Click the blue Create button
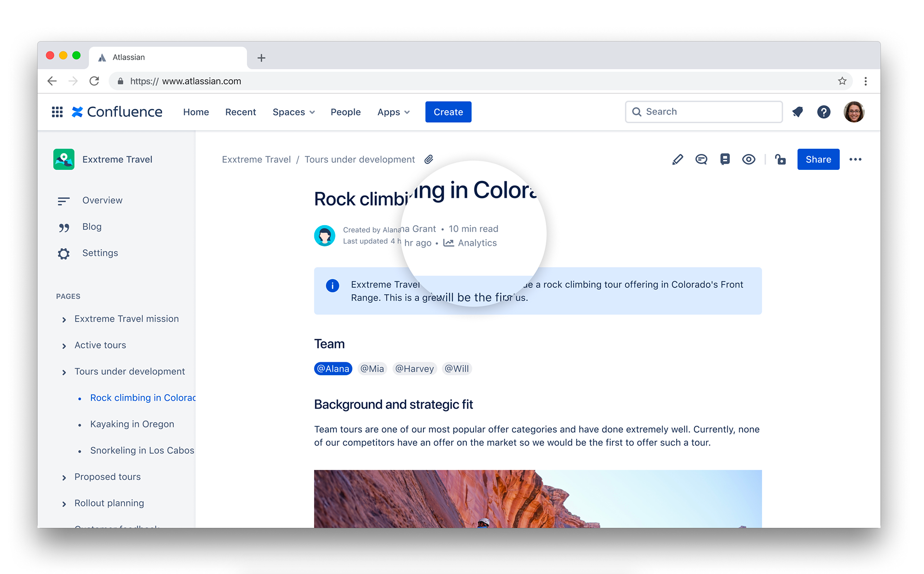Image resolution: width=924 pixels, height=574 pixels. point(448,112)
